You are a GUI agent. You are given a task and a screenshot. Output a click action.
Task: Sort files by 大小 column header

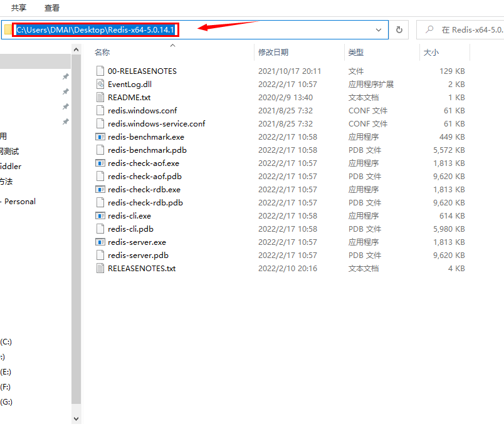coord(431,53)
